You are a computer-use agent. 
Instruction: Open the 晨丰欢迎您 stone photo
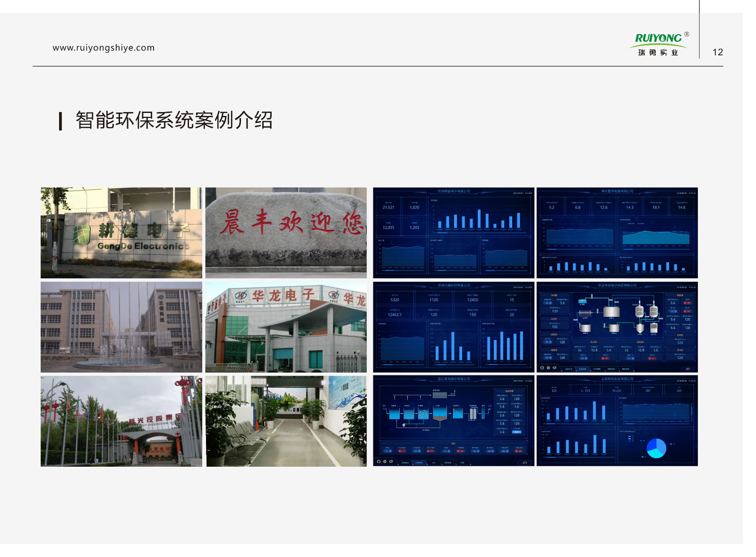click(286, 233)
